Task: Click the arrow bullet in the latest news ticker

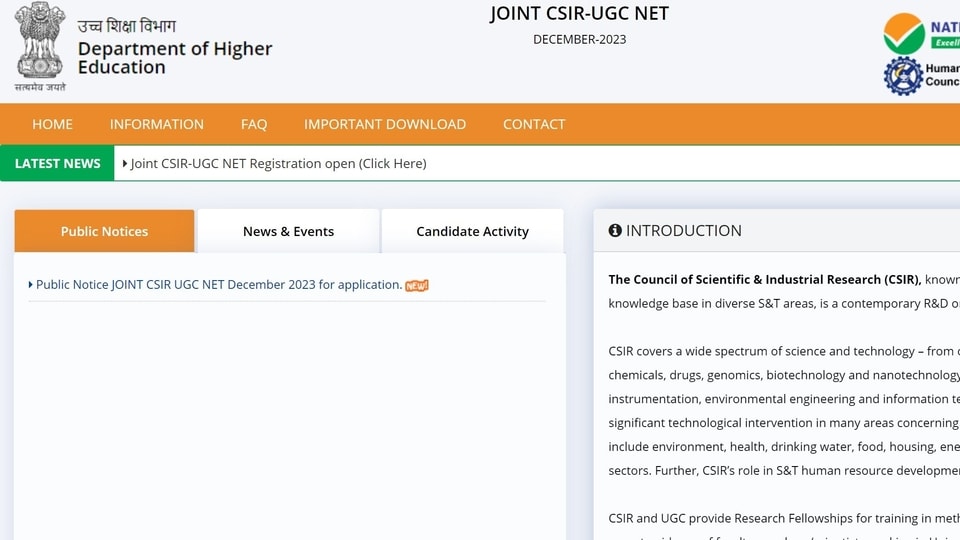Action: (x=125, y=163)
